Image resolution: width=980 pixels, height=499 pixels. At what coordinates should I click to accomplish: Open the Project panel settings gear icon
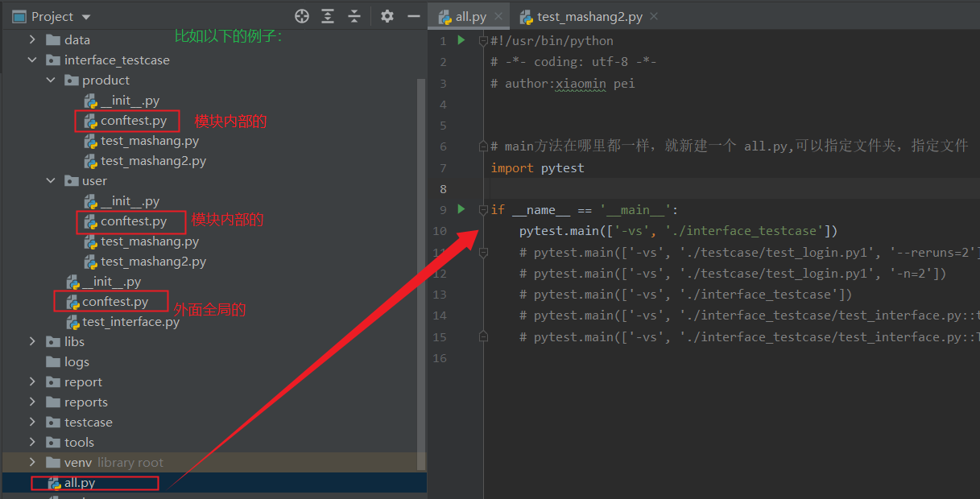(x=387, y=15)
